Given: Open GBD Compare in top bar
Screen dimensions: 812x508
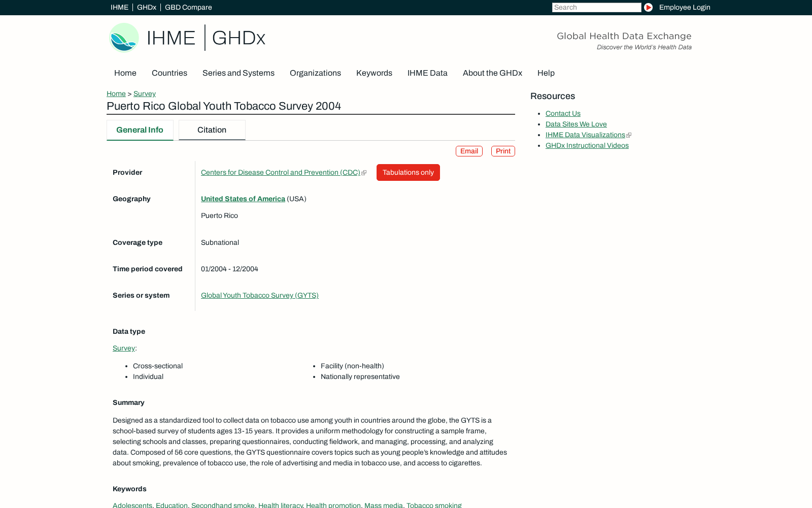Looking at the screenshot, I should click(188, 7).
